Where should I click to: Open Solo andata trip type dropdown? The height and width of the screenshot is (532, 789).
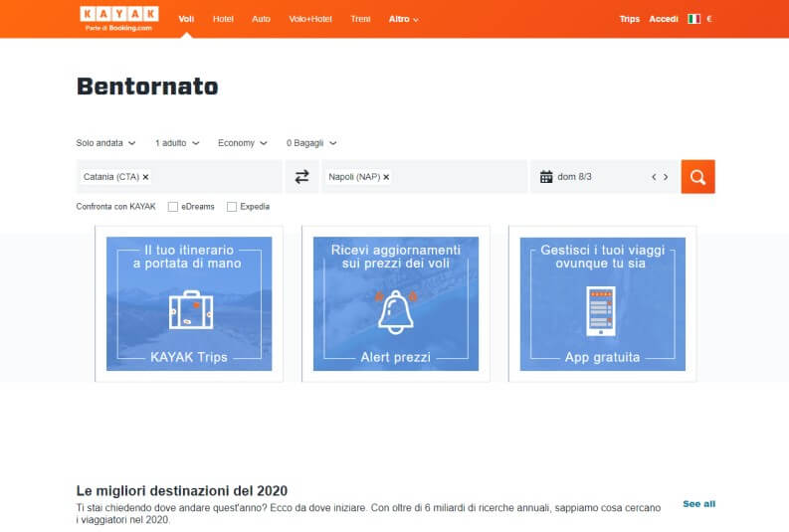105,143
